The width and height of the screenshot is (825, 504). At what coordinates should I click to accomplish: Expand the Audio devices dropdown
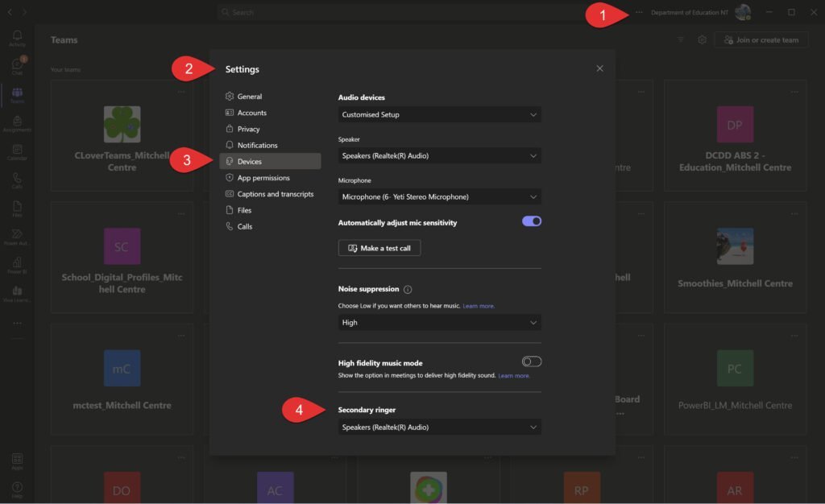pyautogui.click(x=439, y=114)
